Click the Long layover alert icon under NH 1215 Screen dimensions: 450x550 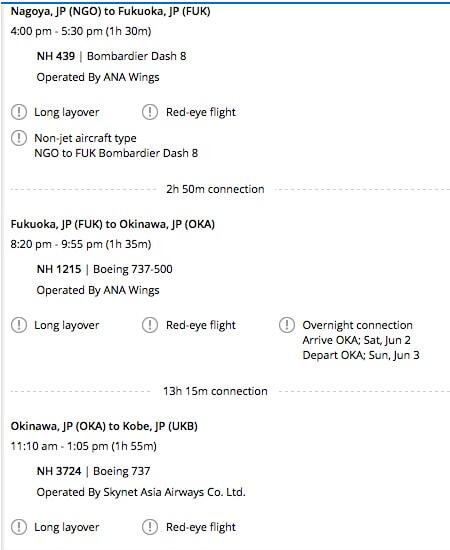point(19,325)
